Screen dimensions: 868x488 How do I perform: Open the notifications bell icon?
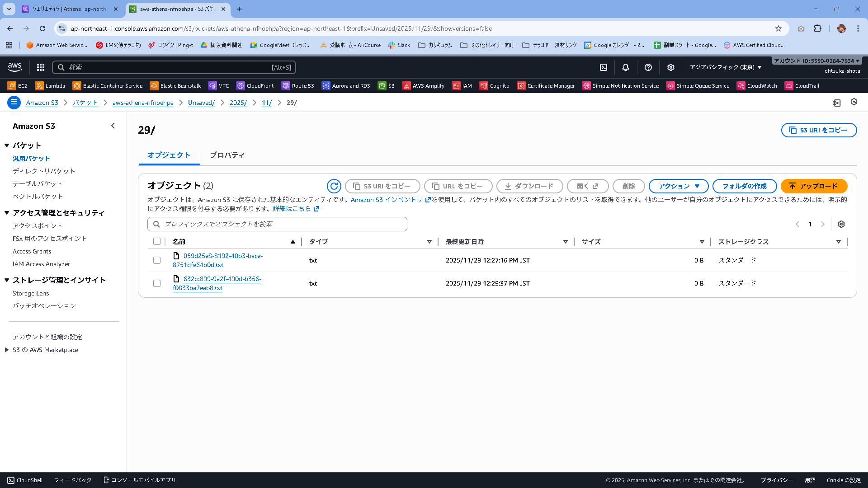[x=626, y=67]
